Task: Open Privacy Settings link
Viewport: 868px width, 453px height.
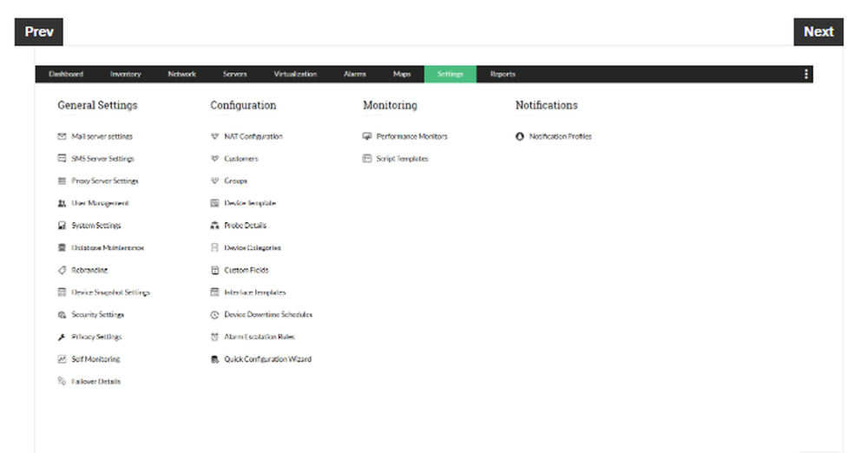Action: point(97,337)
